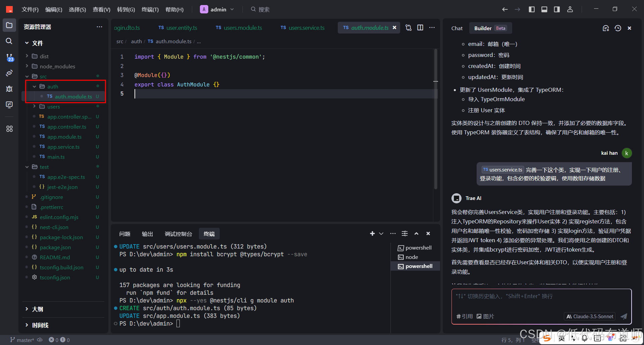The height and width of the screenshot is (345, 644).
Task: Open the 文件(F) menu
Action: 30,9
